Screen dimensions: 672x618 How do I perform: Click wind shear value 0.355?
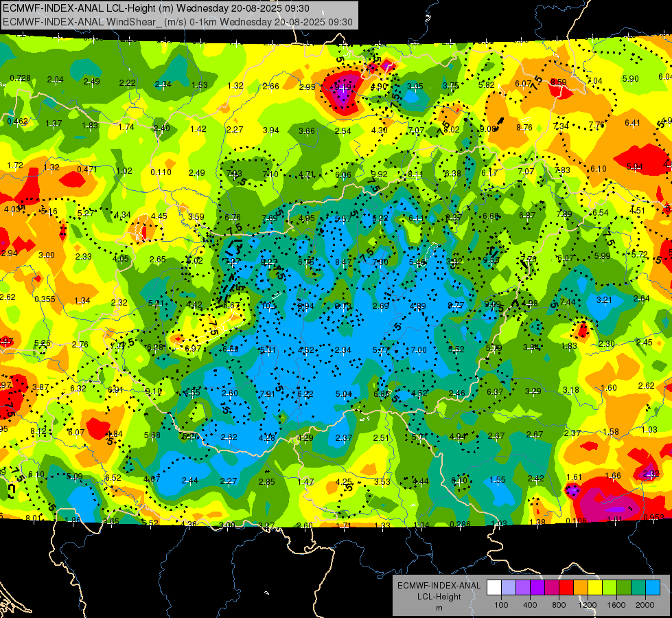tap(45, 299)
